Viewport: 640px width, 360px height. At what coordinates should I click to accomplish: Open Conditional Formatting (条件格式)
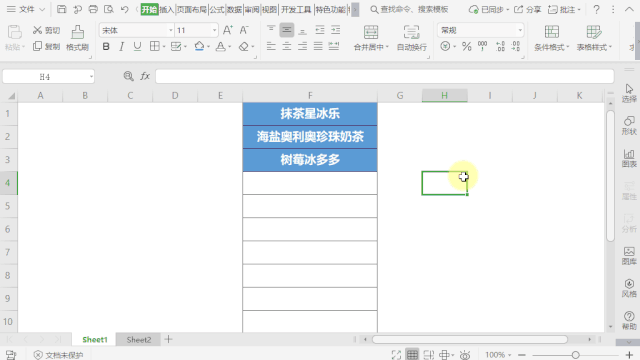(x=551, y=38)
